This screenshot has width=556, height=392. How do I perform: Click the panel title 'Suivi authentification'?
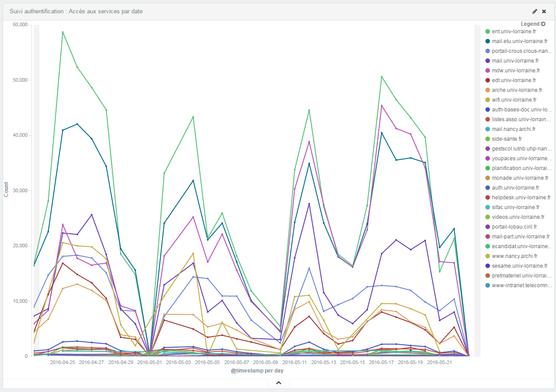point(76,11)
